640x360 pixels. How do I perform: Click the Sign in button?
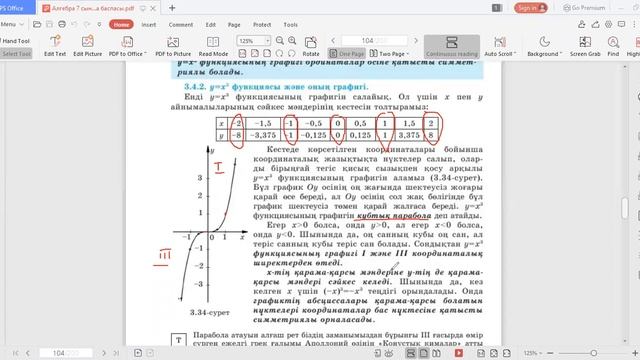click(531, 8)
